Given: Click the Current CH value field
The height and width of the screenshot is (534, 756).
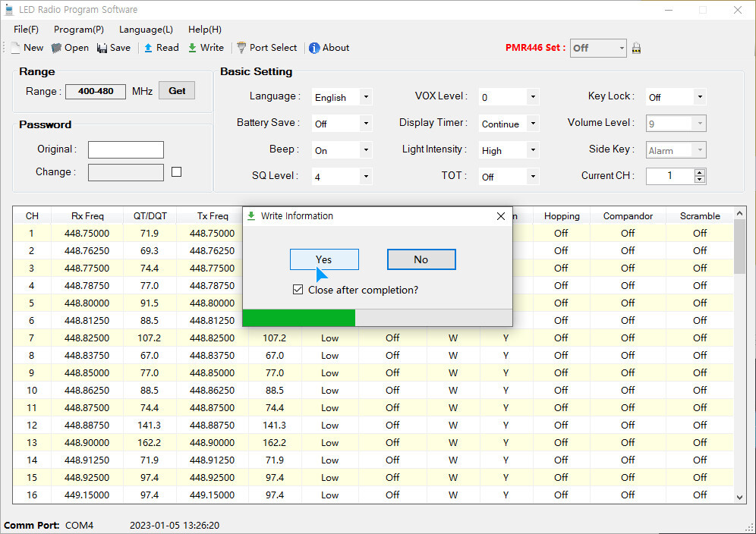Looking at the screenshot, I should click(670, 176).
